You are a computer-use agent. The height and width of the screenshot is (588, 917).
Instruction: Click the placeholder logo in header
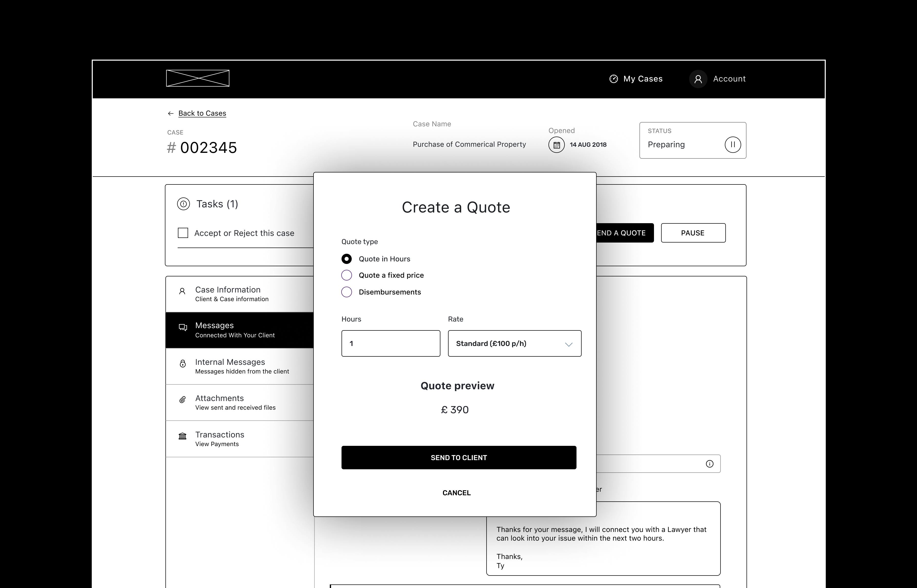198,78
